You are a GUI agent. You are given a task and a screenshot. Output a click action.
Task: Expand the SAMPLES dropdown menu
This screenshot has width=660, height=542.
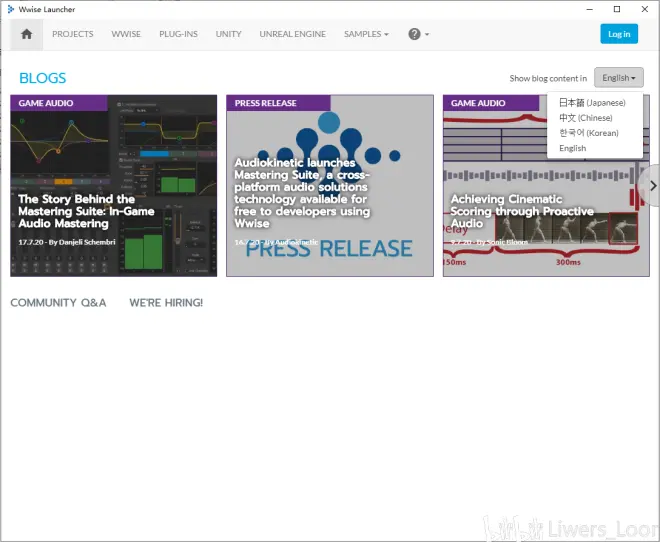point(366,34)
